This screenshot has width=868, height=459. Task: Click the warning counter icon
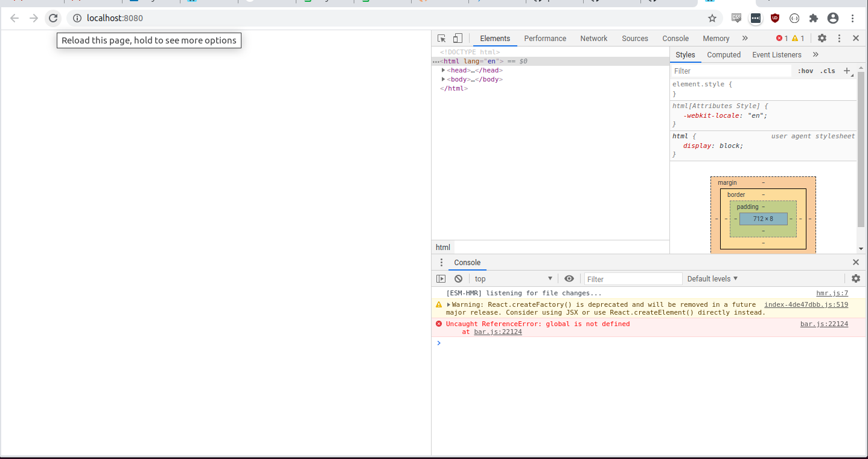click(x=796, y=37)
